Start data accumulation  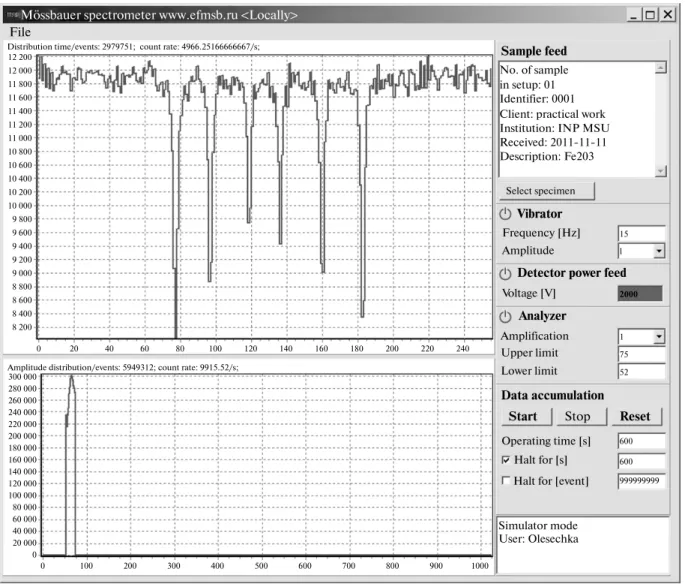click(527, 416)
